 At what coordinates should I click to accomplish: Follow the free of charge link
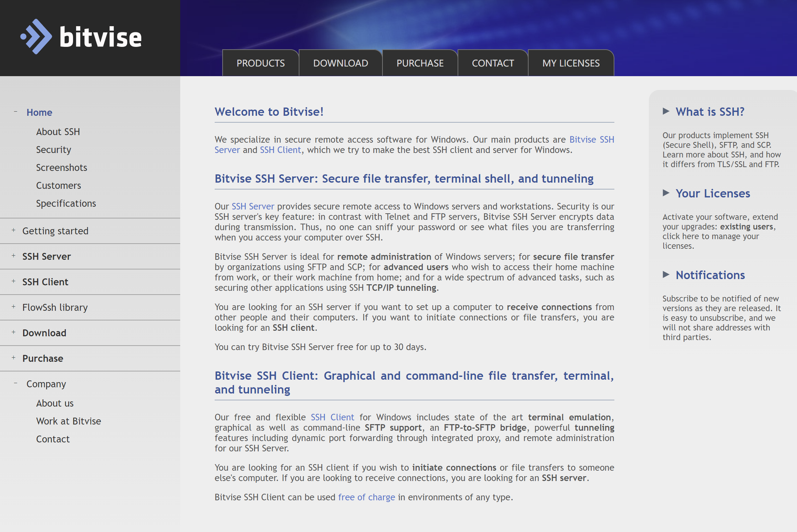(x=366, y=497)
